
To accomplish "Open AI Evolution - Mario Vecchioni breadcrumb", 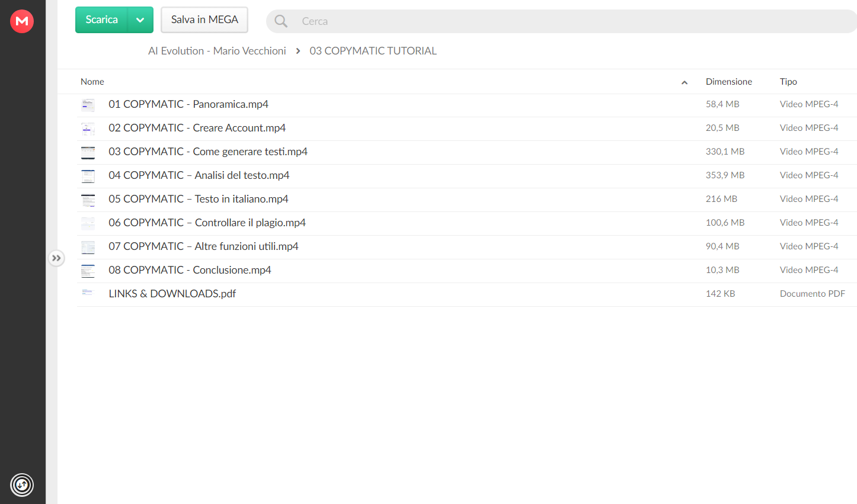I will [217, 51].
